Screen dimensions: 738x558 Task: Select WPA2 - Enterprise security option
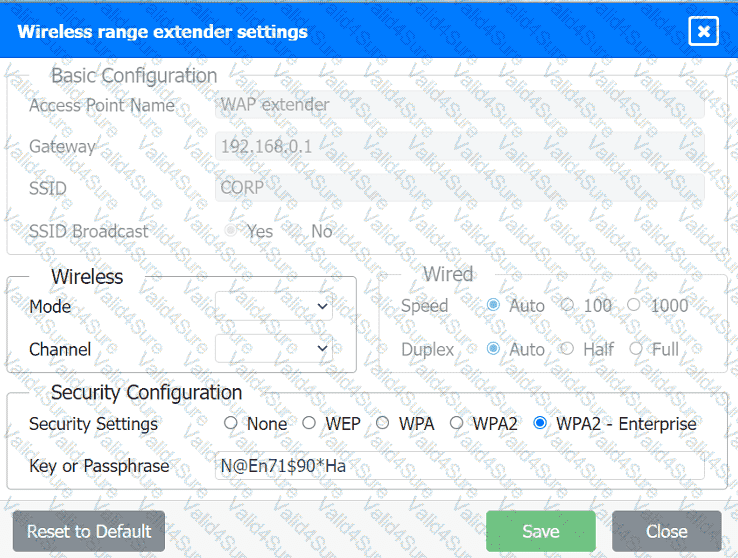pos(541,423)
